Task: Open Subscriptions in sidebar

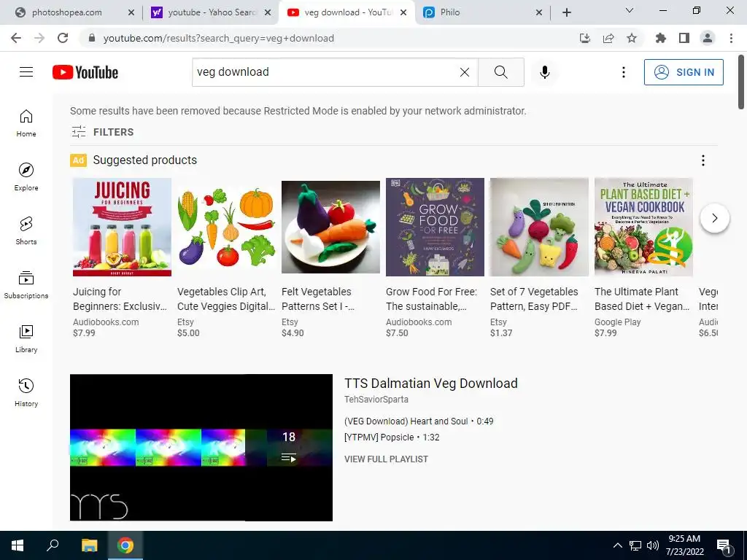Action: coord(26,285)
